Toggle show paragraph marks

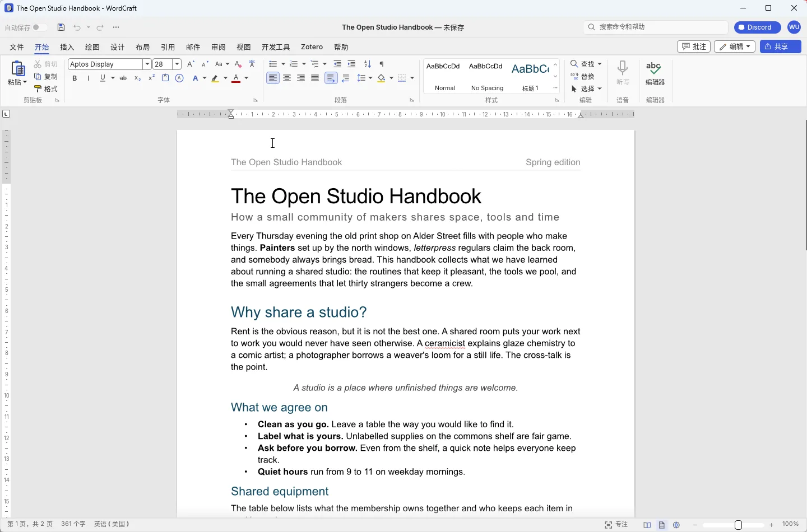pos(382,64)
